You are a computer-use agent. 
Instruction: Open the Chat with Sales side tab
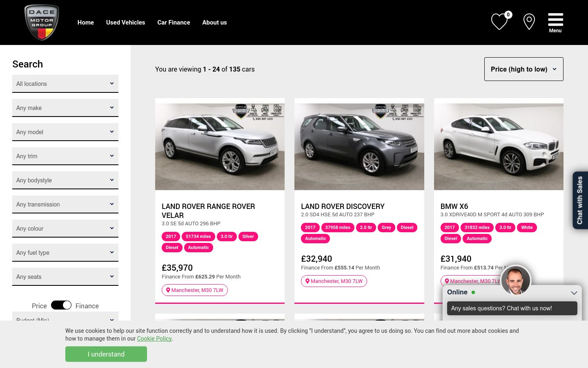580,200
